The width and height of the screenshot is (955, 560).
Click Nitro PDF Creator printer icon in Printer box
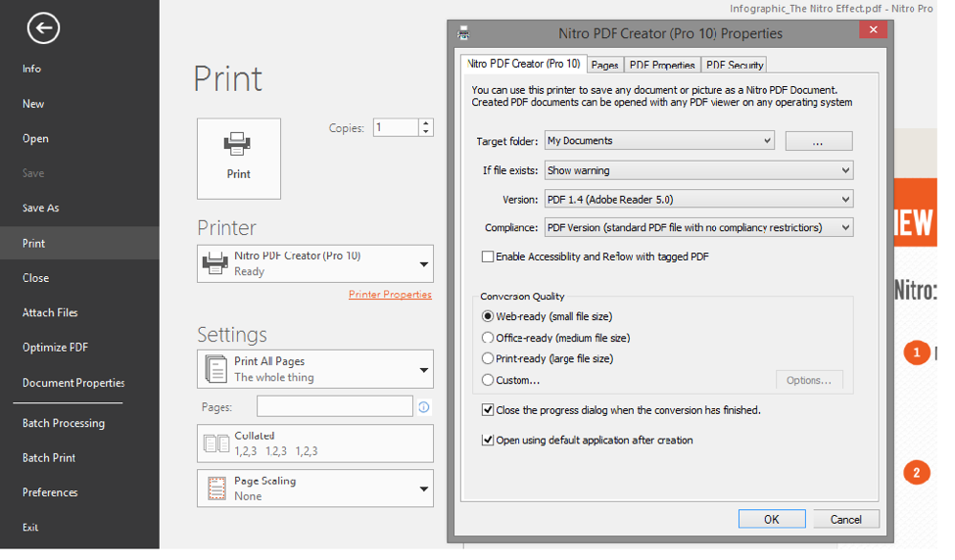pyautogui.click(x=215, y=263)
